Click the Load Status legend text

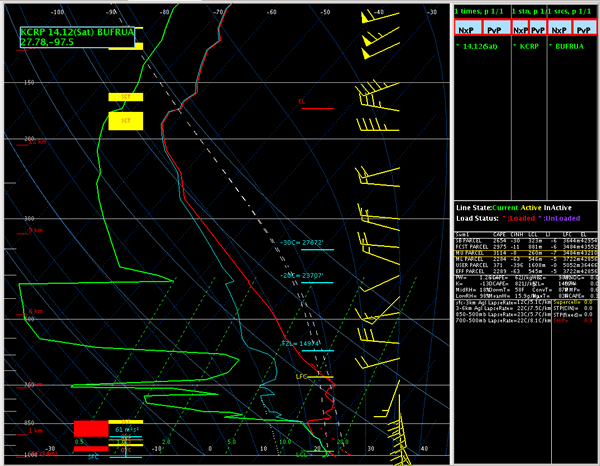click(518, 218)
